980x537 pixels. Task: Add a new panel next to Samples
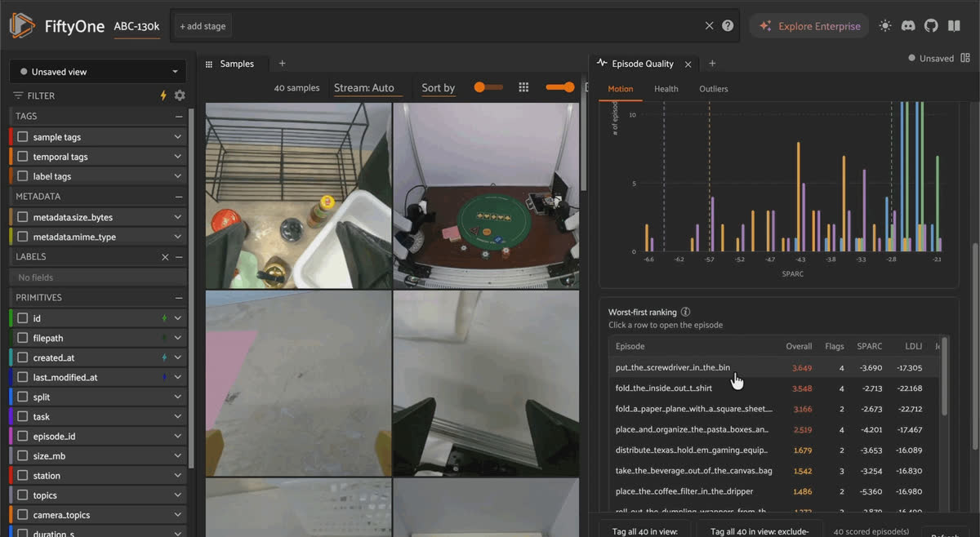[x=283, y=64]
